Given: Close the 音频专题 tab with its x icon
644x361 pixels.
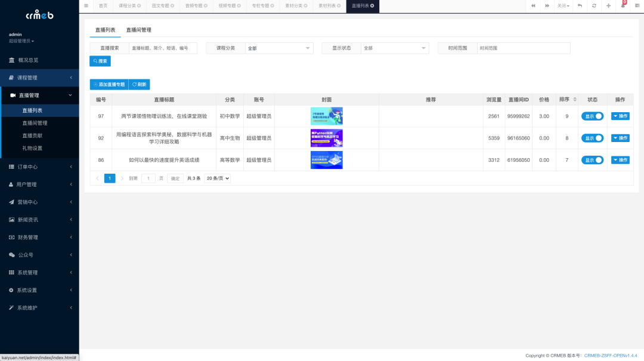Looking at the screenshot, I should (205, 6).
